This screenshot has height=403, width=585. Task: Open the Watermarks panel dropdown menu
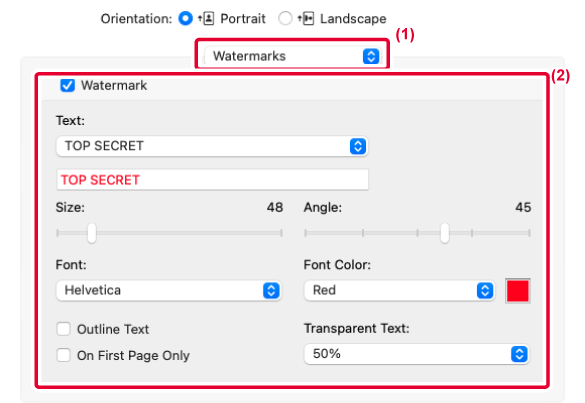click(292, 56)
